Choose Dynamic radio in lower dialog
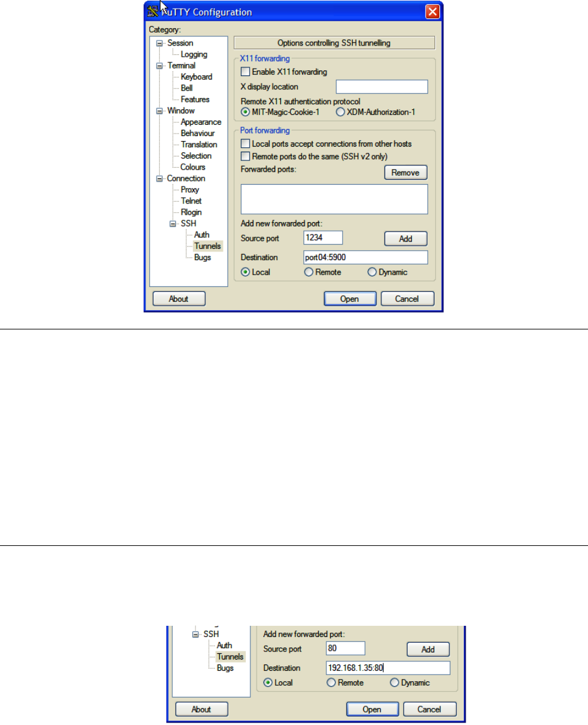This screenshot has height=725, width=588. 394,683
